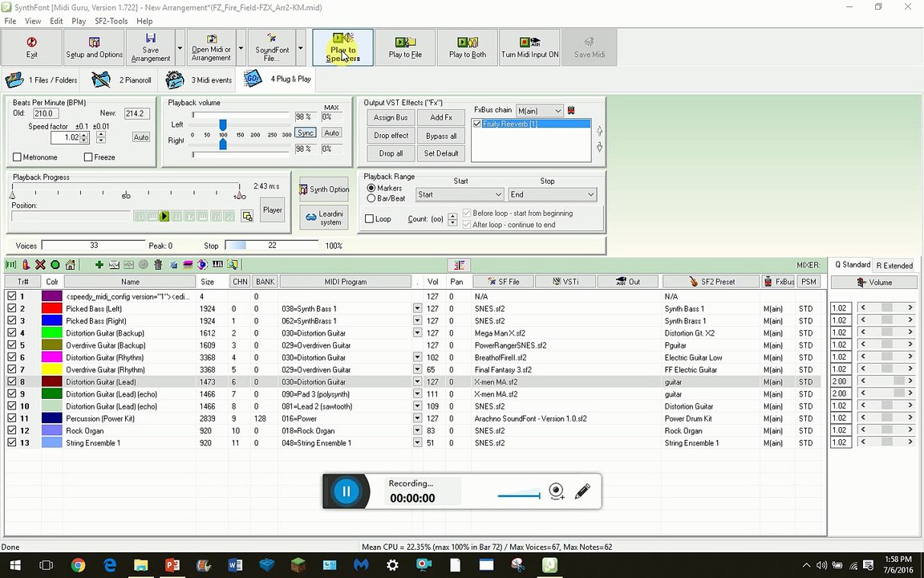This screenshot has width=924, height=578.
Task: Select the Markers radio button
Action: (x=371, y=188)
